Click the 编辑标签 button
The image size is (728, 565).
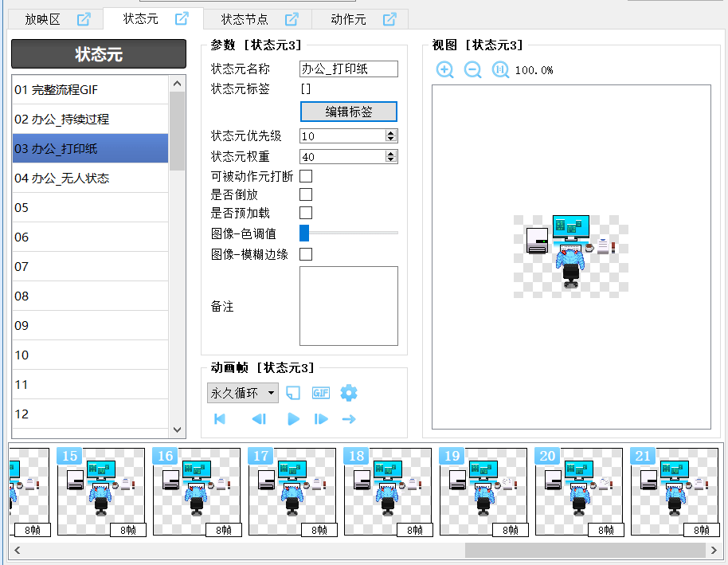(349, 112)
